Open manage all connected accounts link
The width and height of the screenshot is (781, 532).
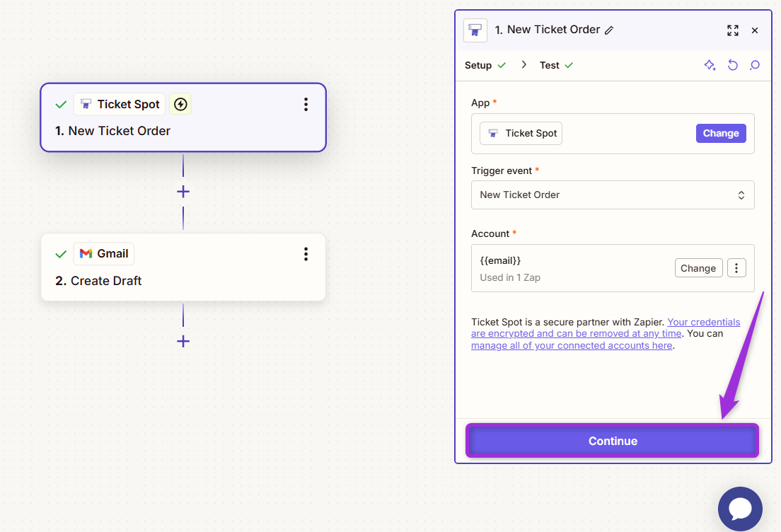[572, 345]
